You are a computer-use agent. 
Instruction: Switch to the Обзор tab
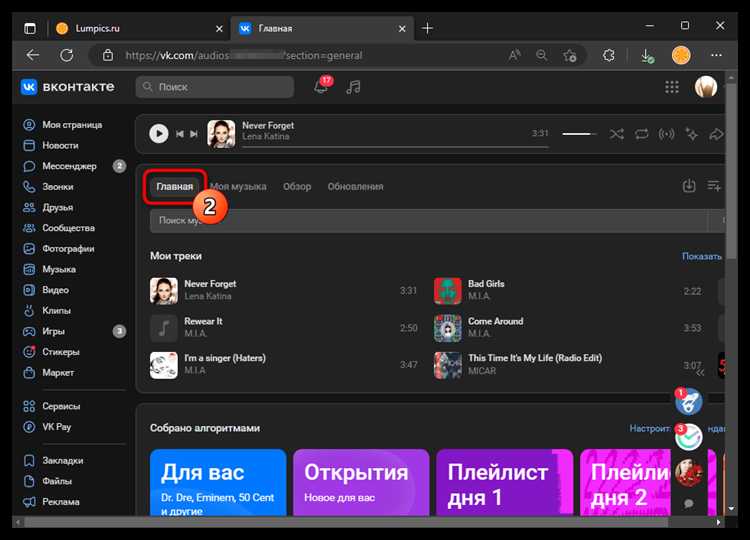pos(297,187)
